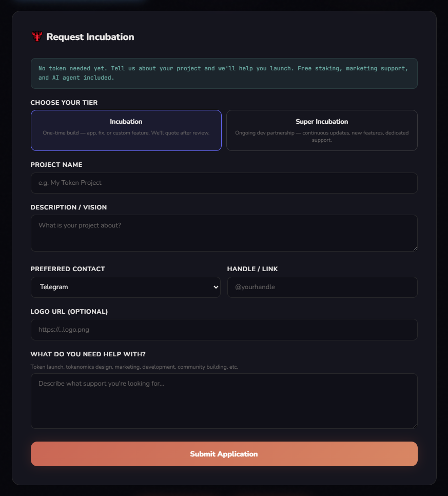
Task: Select the Super Incubation tier card
Action: [x=322, y=130]
